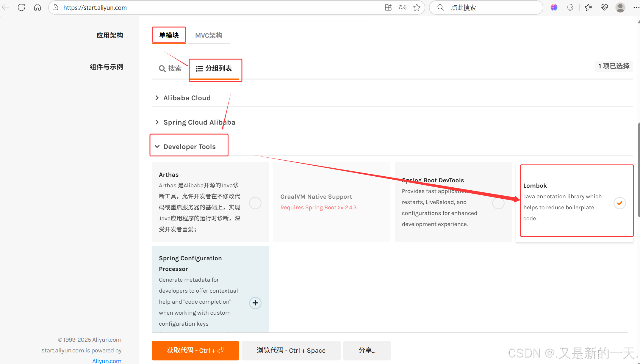The height and width of the screenshot is (364, 640).
Task: Switch to the 单模块 architecture tab
Action: pyautogui.click(x=169, y=35)
